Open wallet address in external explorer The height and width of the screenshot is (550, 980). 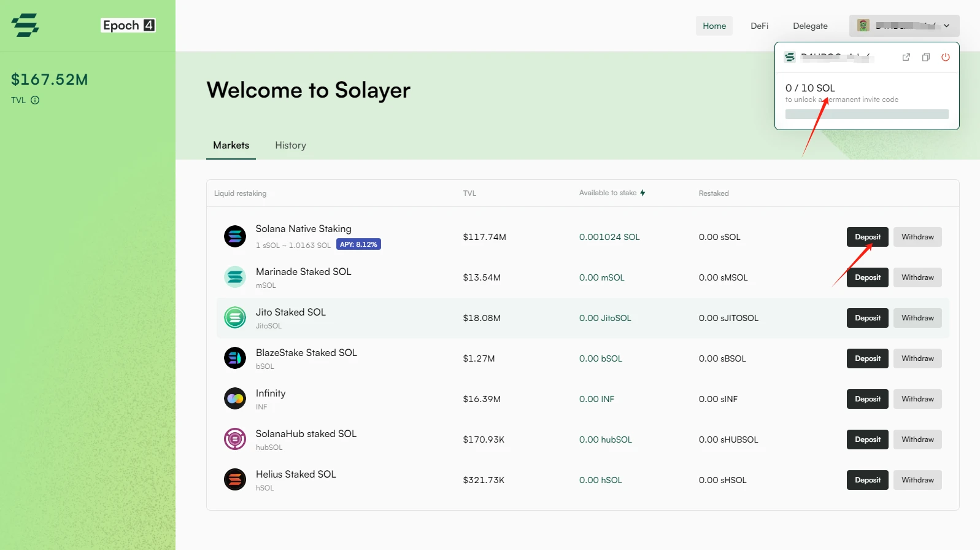click(x=906, y=57)
